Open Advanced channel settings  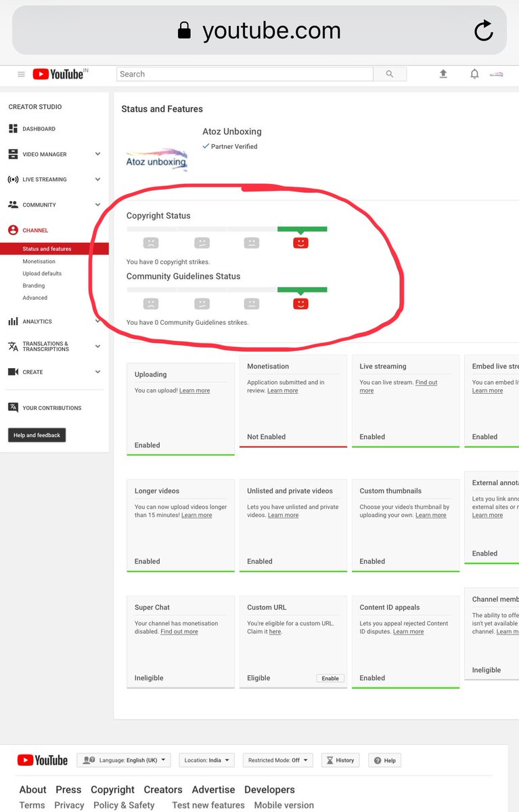(x=35, y=298)
